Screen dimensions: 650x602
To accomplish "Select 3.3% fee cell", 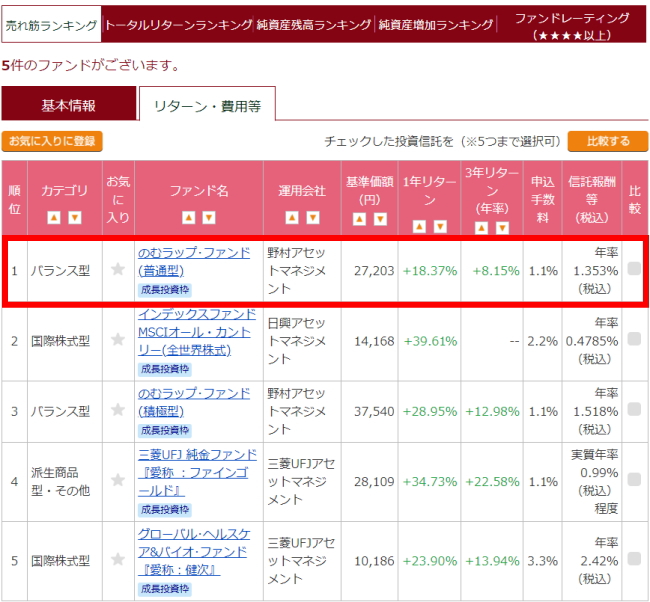I will [x=542, y=561].
